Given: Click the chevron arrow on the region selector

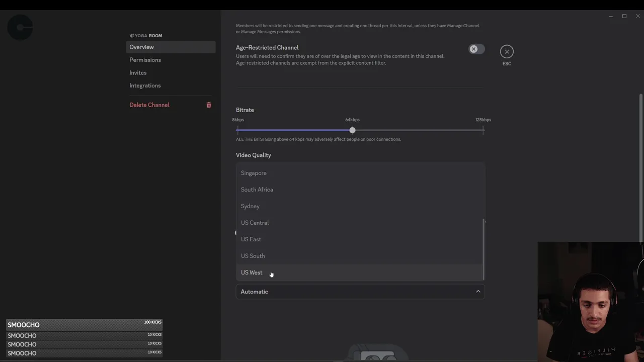Looking at the screenshot, I should tap(478, 292).
